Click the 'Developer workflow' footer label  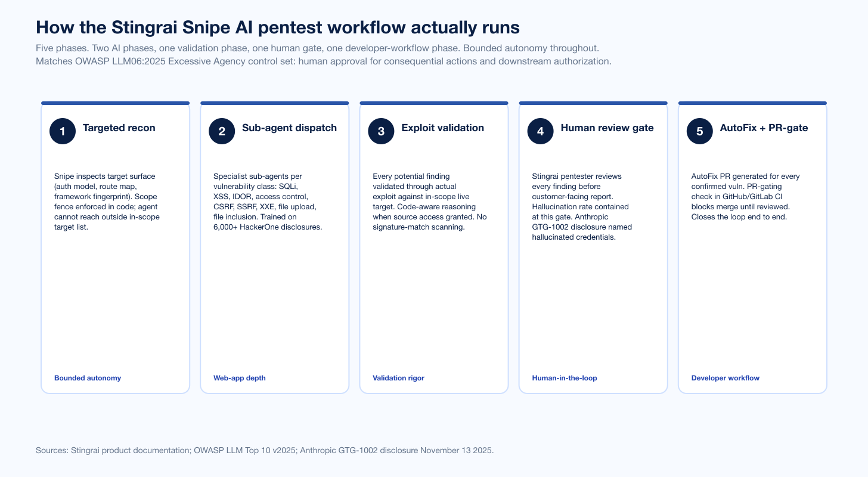click(726, 378)
